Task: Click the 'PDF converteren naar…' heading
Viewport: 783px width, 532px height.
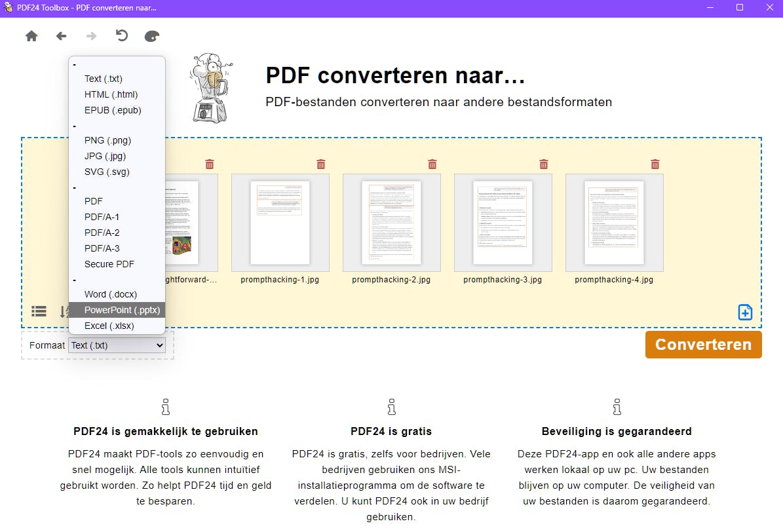Action: pos(396,75)
